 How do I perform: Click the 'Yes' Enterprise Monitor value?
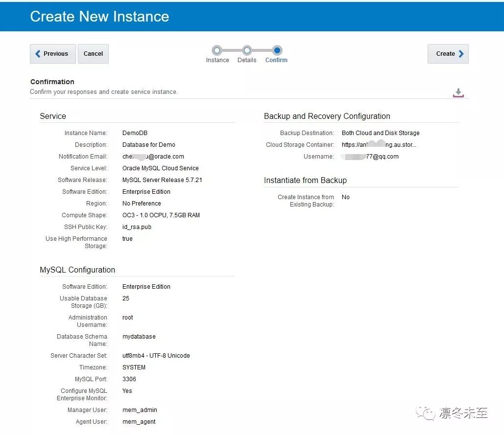127,390
